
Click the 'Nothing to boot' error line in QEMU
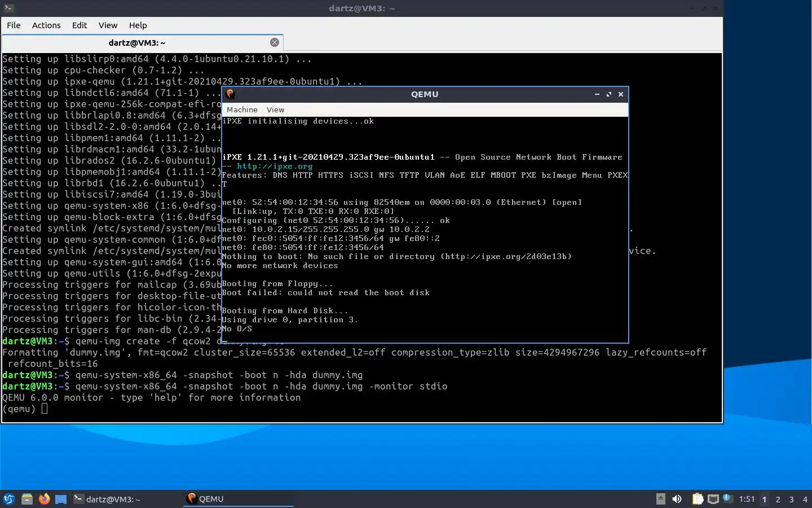coord(397,256)
